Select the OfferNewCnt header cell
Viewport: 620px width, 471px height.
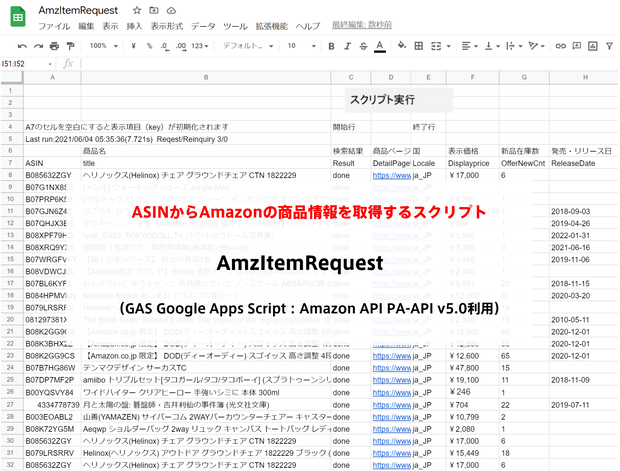point(524,163)
